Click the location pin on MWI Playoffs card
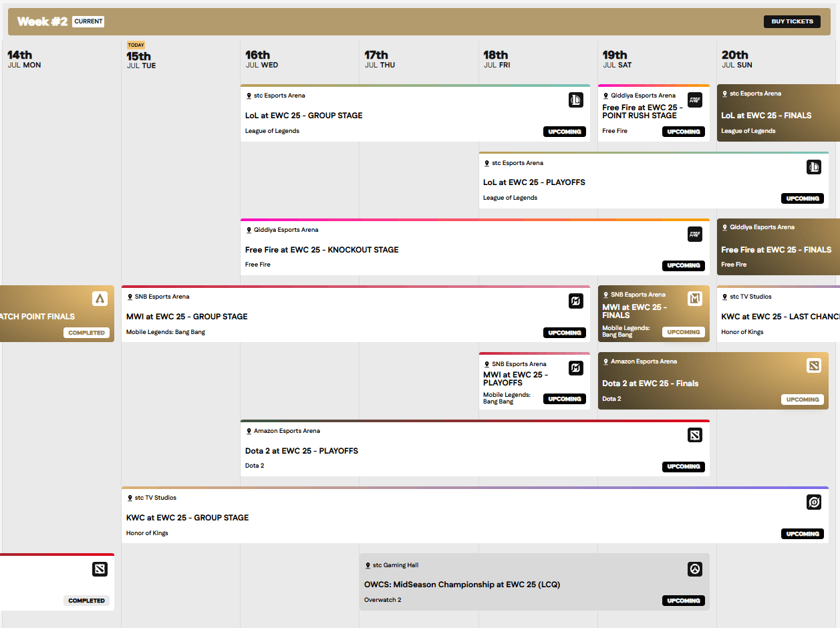This screenshot has height=628, width=840. point(486,364)
